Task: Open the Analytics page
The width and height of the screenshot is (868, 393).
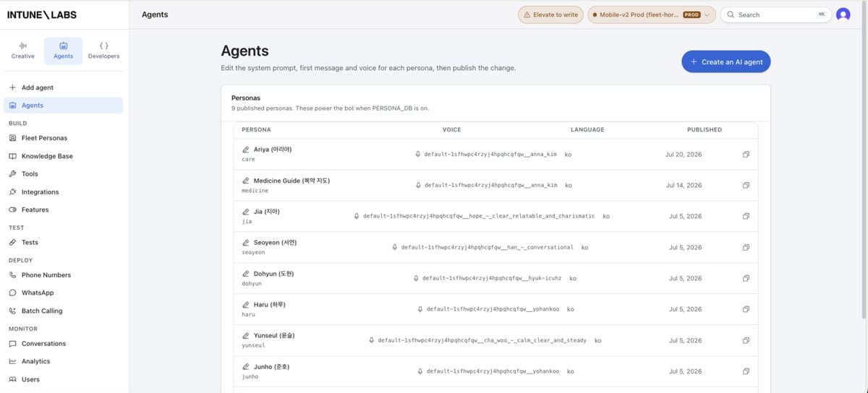Action: 35,361
